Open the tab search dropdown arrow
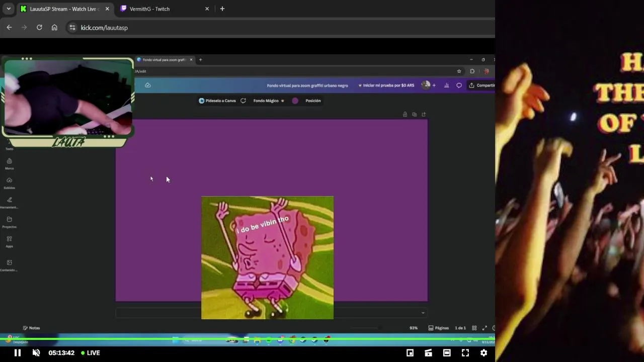This screenshot has width=644, height=362. (9, 9)
